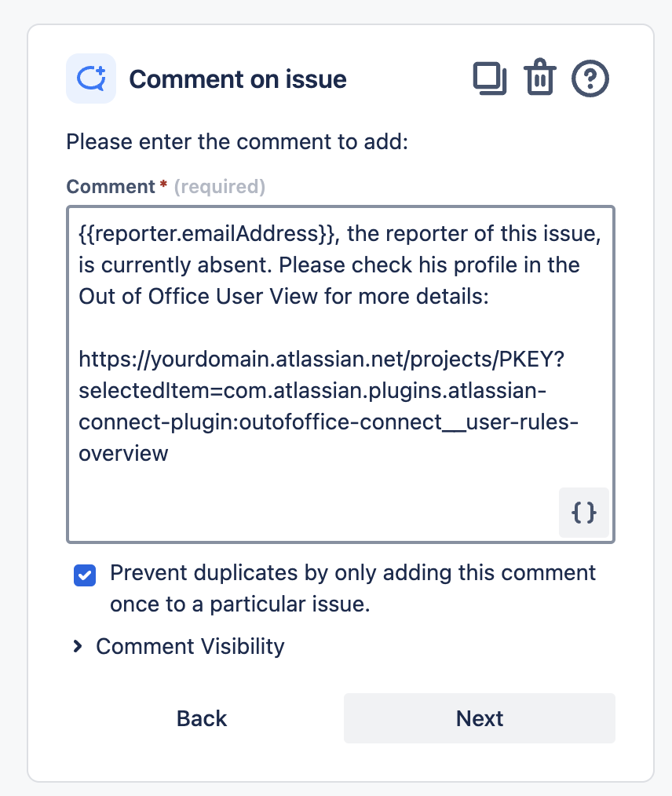The image size is (672, 796).
Task: Delete the component using the trash icon
Action: click(539, 78)
